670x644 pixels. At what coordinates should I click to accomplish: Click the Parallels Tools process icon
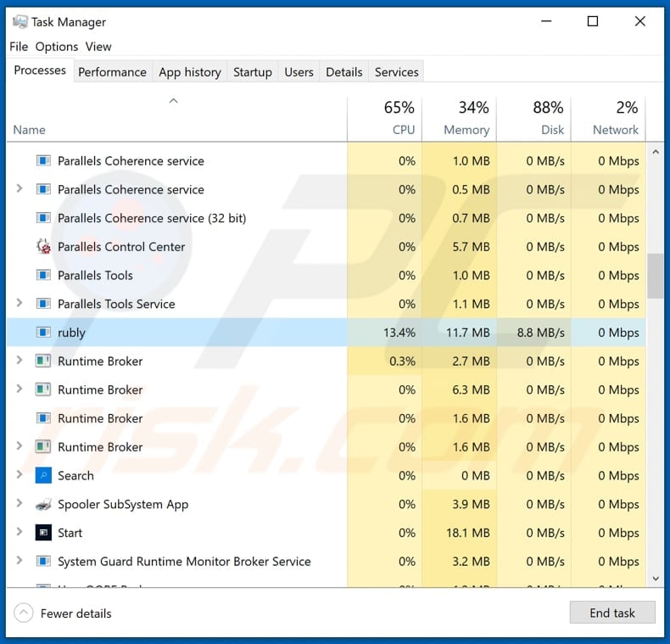coord(43,275)
